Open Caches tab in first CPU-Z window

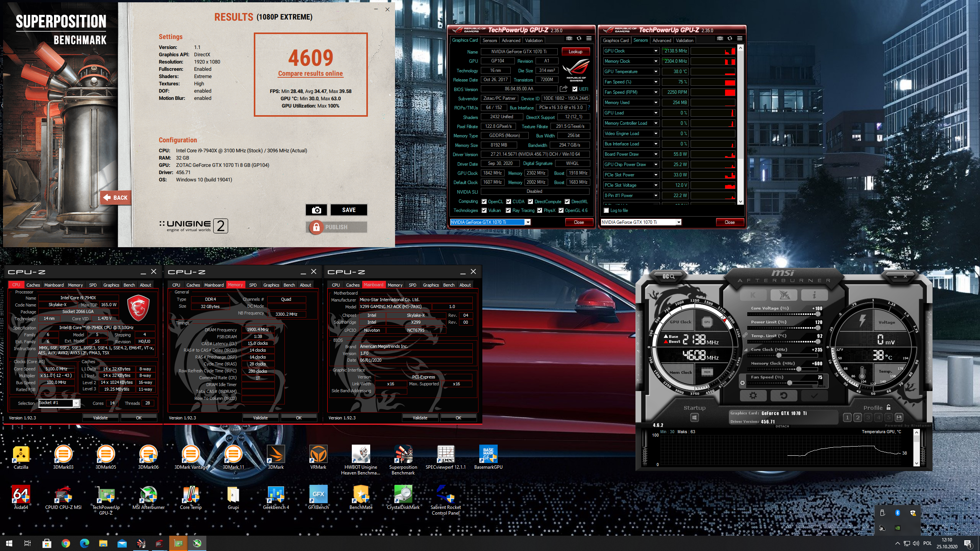pos(33,285)
